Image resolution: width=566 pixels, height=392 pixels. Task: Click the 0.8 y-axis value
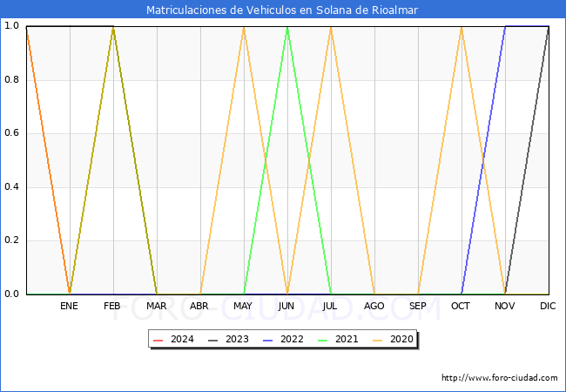(x=11, y=80)
